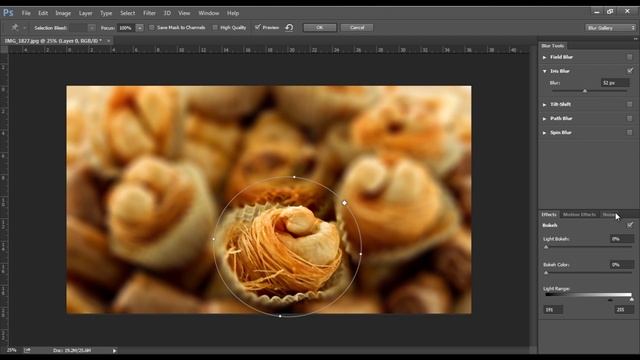Open the Layer menu
The height and width of the screenshot is (360, 640).
point(85,13)
